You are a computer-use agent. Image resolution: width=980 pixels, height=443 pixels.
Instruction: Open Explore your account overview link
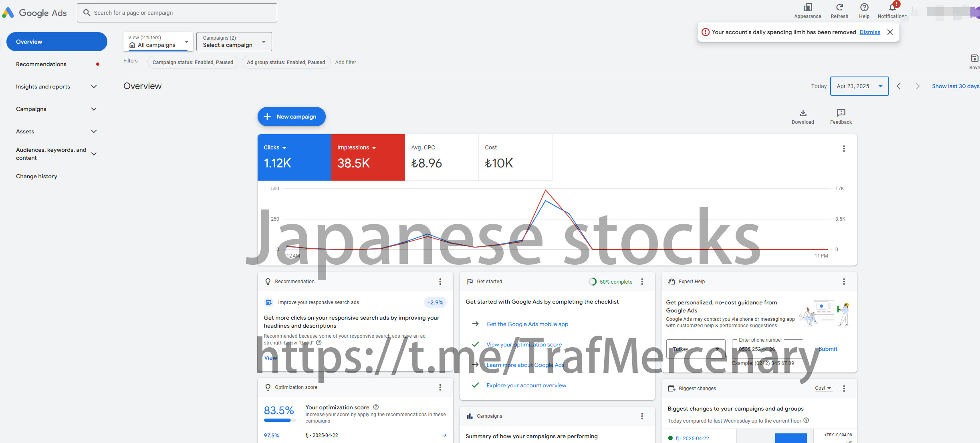526,385
